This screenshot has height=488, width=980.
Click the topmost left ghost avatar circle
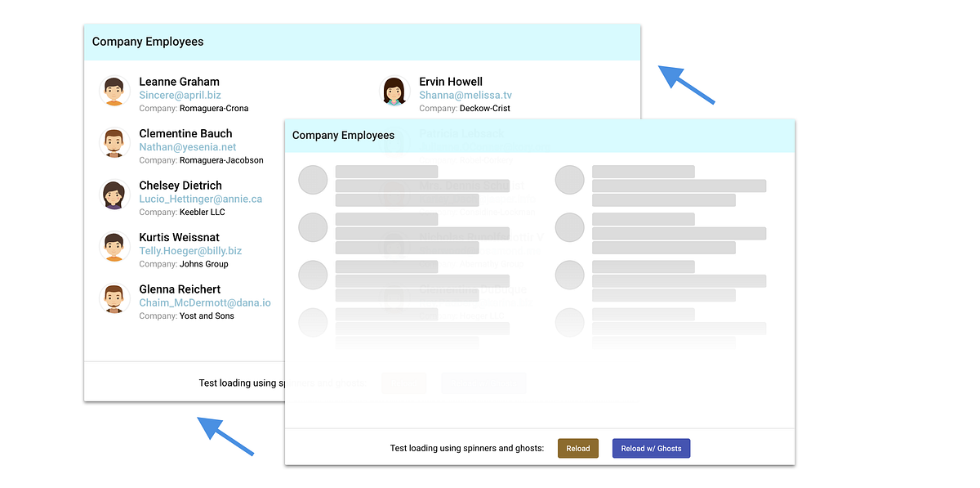(x=313, y=180)
